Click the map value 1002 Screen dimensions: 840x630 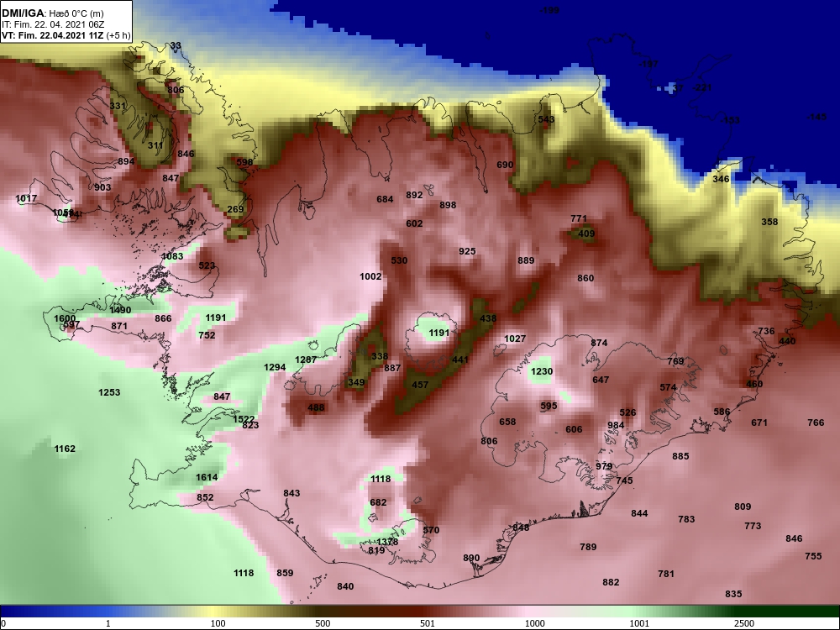(370, 276)
